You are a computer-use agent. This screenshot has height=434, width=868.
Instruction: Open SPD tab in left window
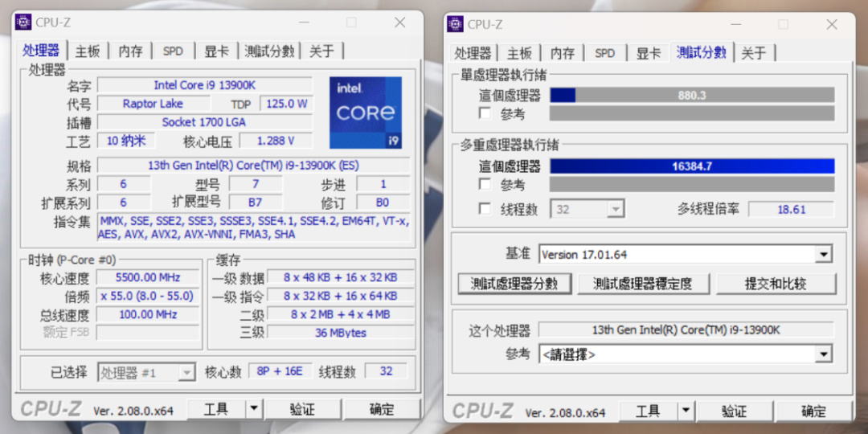click(x=174, y=51)
